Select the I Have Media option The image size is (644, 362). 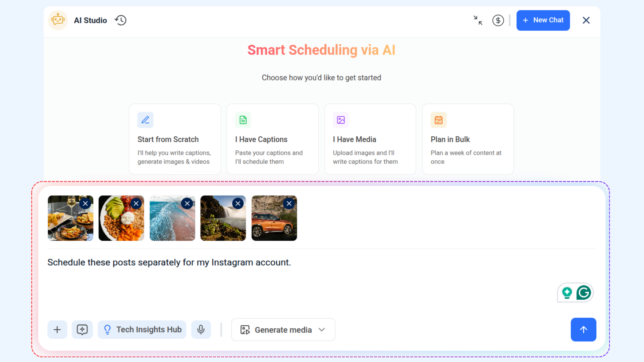tap(370, 139)
